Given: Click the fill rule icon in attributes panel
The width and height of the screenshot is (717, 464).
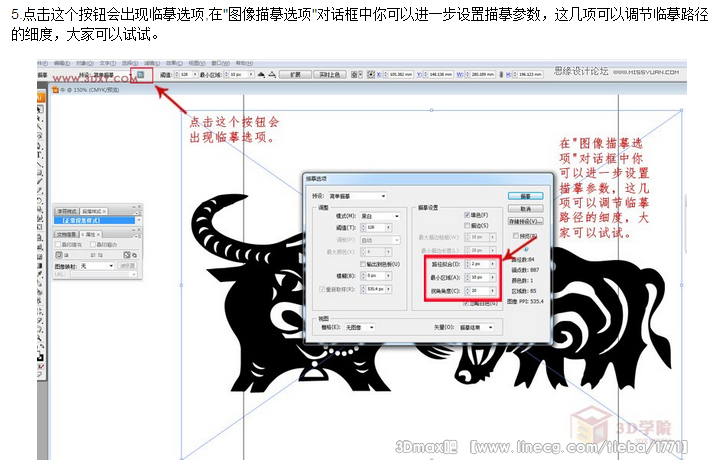Looking at the screenshot, I should (127, 255).
